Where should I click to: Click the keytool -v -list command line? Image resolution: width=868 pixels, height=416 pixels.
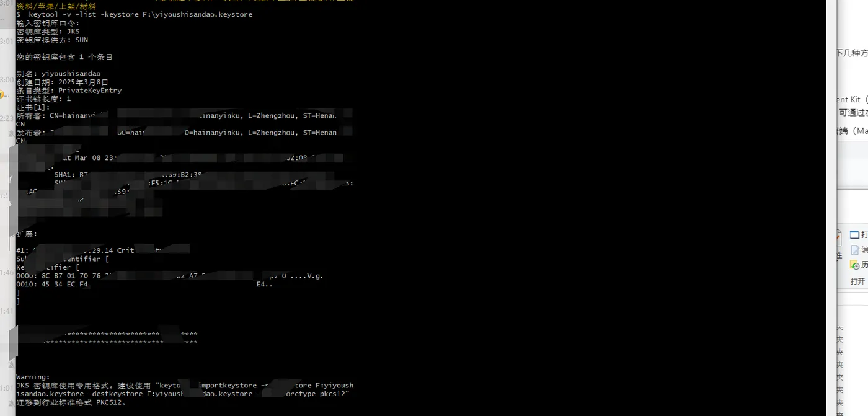pyautogui.click(x=135, y=14)
